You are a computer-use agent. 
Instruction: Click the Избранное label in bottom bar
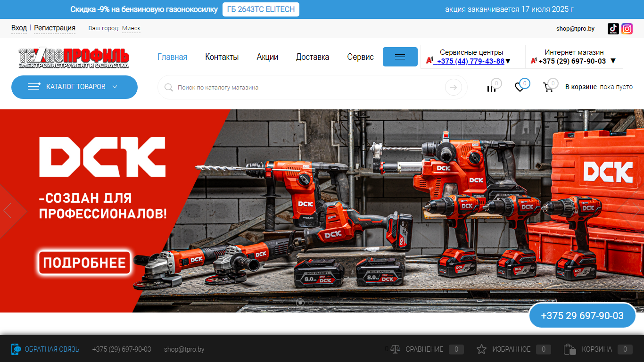512,349
